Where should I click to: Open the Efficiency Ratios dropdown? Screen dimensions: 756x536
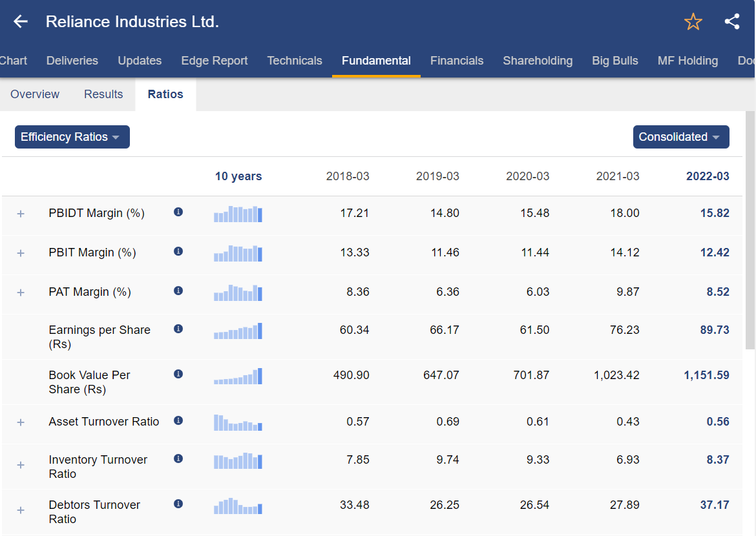click(x=72, y=137)
